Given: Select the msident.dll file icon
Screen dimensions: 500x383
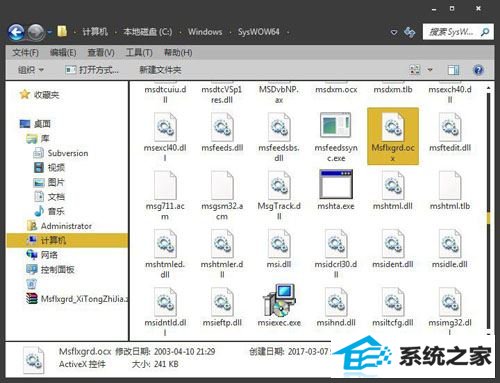Looking at the screenshot, I should click(393, 244).
